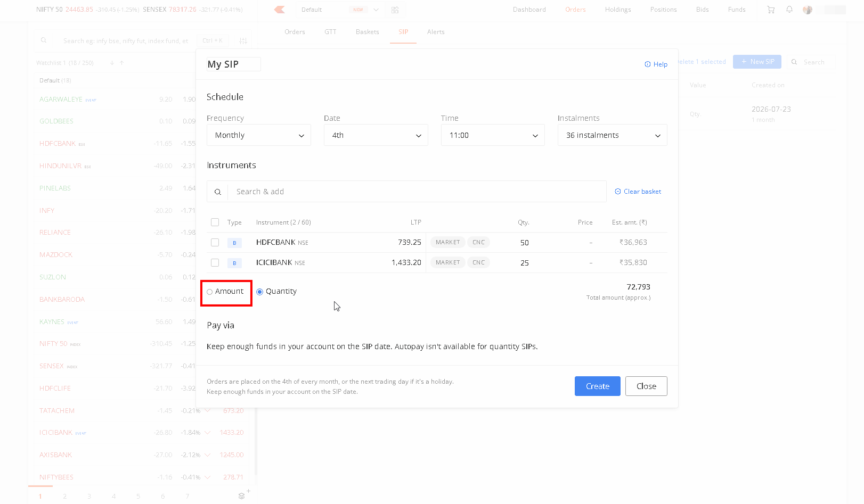Tick the select-all instruments checkbox

215,222
